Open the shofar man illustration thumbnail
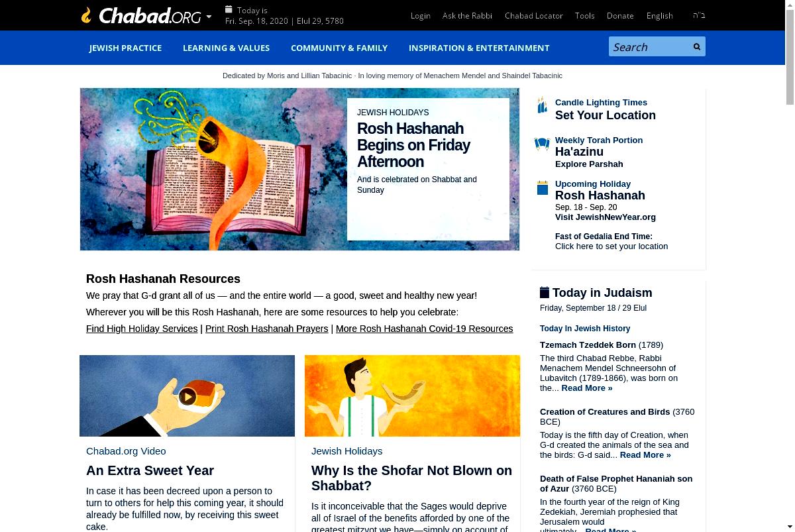795x532 pixels. click(x=412, y=396)
